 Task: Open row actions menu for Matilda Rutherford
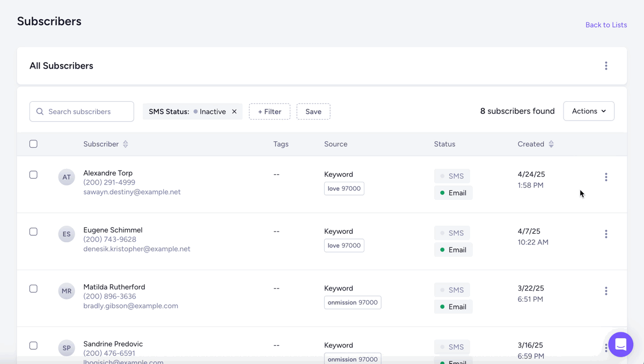pyautogui.click(x=606, y=291)
